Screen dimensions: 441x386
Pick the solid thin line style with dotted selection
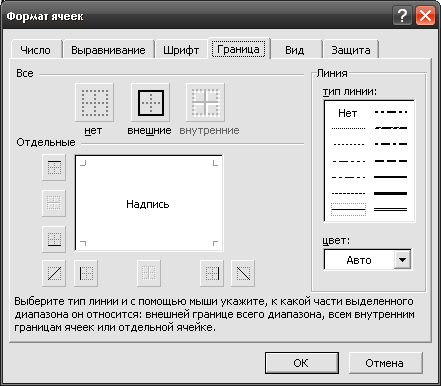[x=348, y=210]
